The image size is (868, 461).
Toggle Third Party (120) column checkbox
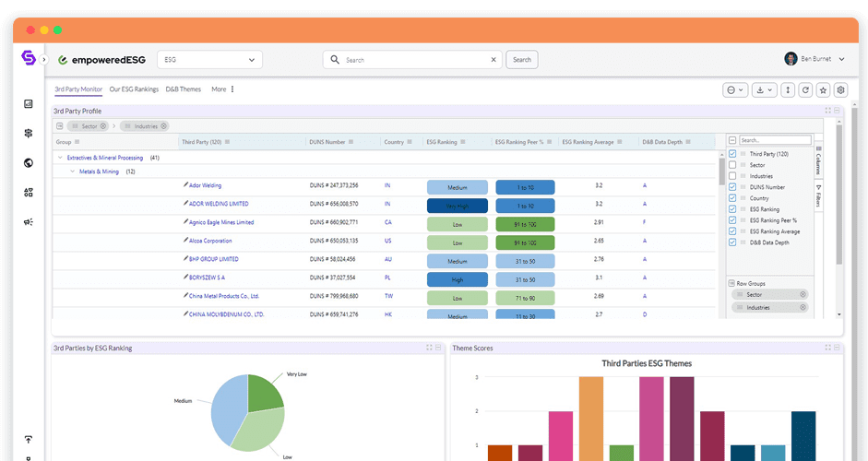(732, 154)
